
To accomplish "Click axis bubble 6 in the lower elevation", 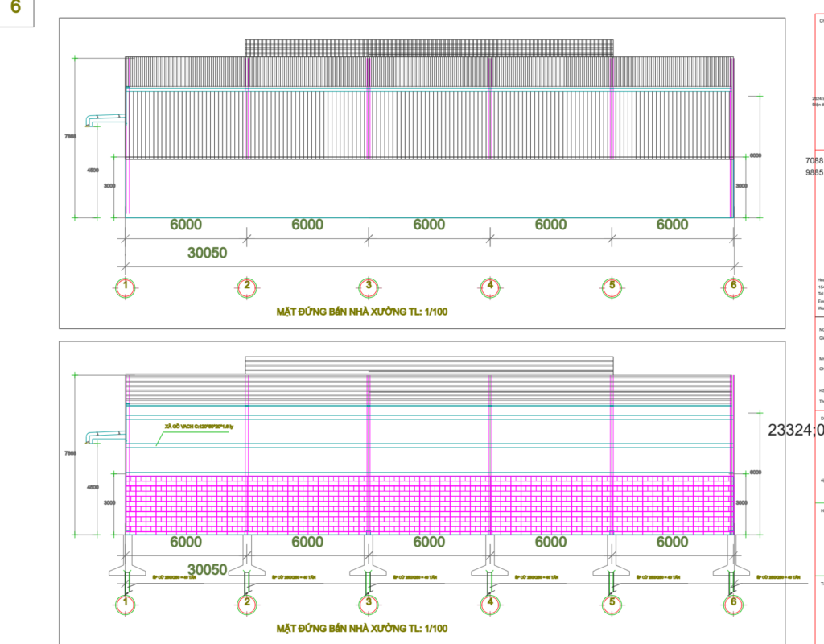I will click(734, 604).
